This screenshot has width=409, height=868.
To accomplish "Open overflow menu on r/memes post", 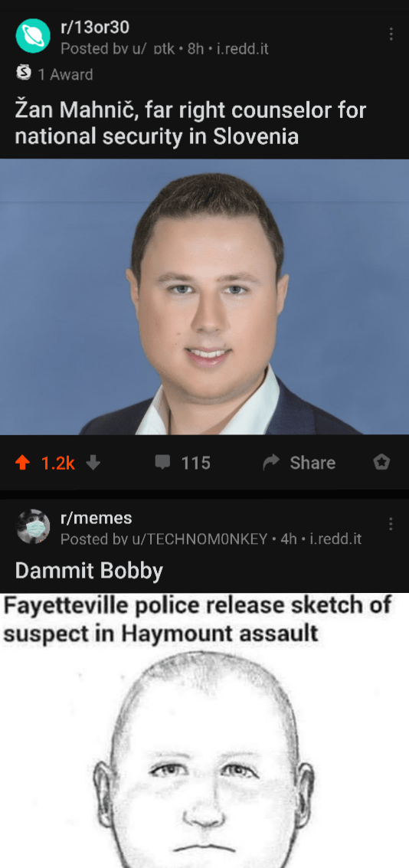I will coord(391,524).
